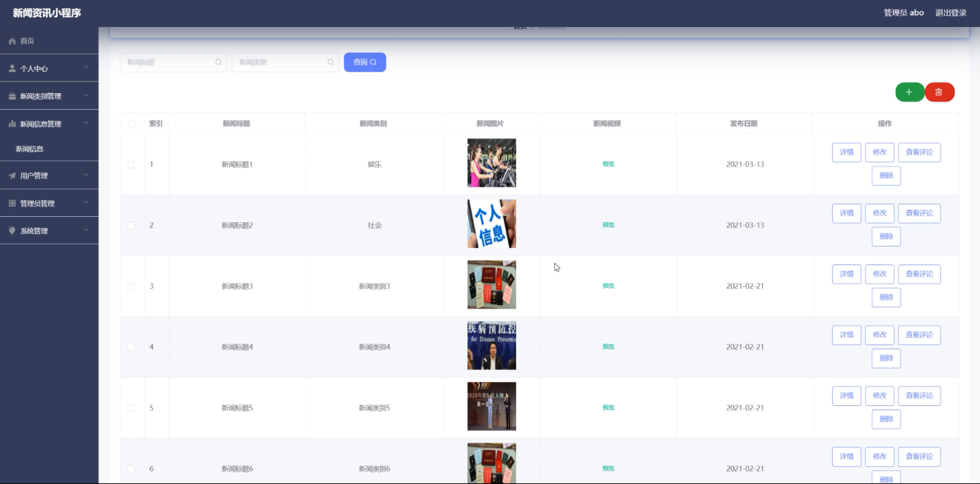The height and width of the screenshot is (484, 980).
Task: Open the 个人信息 news image thumbnail
Action: point(491,224)
